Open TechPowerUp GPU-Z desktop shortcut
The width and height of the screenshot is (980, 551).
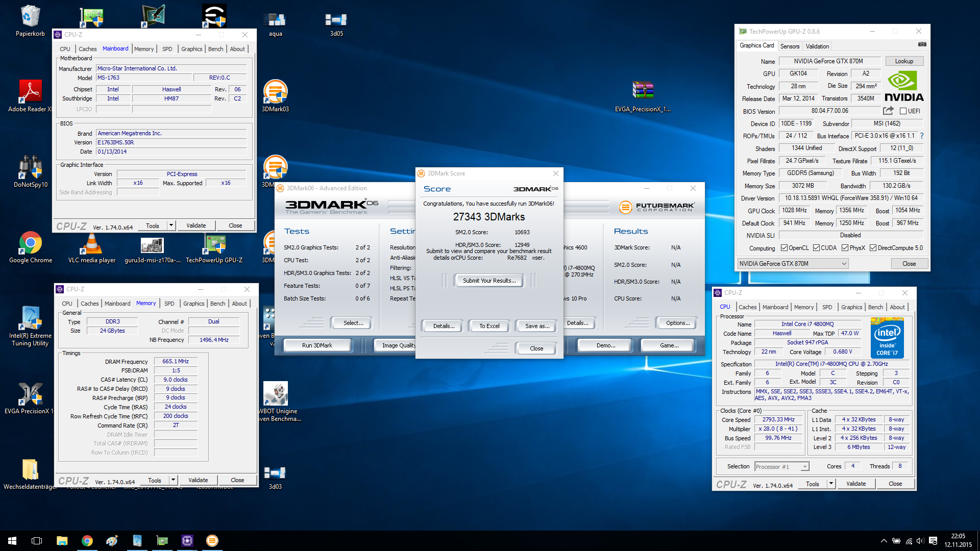pyautogui.click(x=214, y=247)
